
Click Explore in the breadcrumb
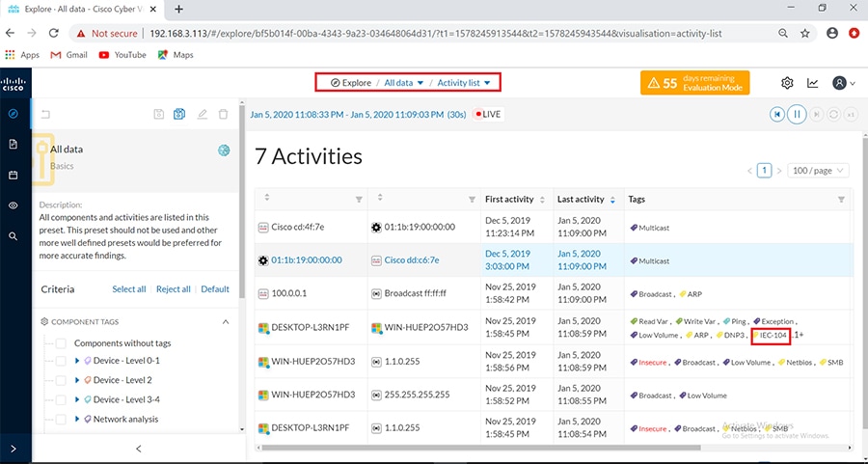[x=351, y=83]
